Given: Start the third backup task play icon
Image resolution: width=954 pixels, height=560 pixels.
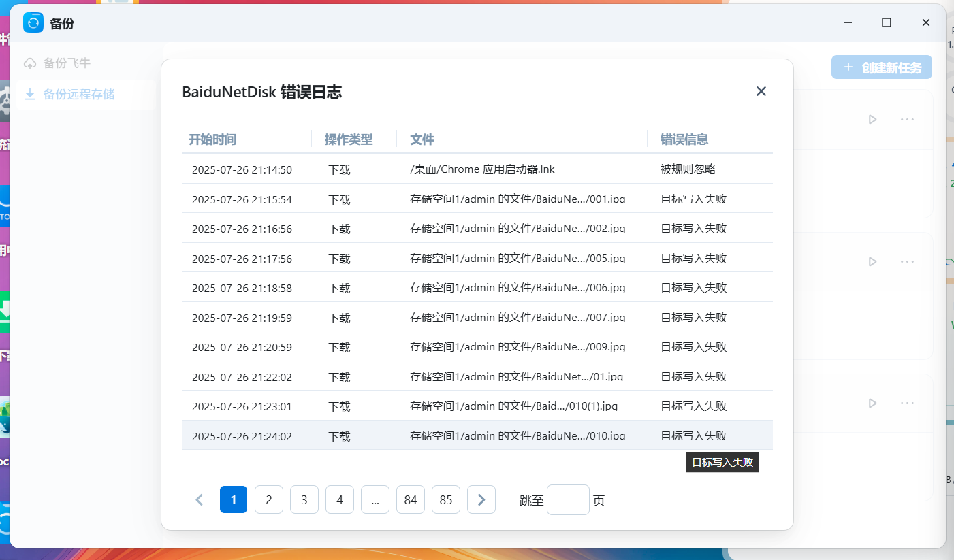Looking at the screenshot, I should click(x=872, y=403).
